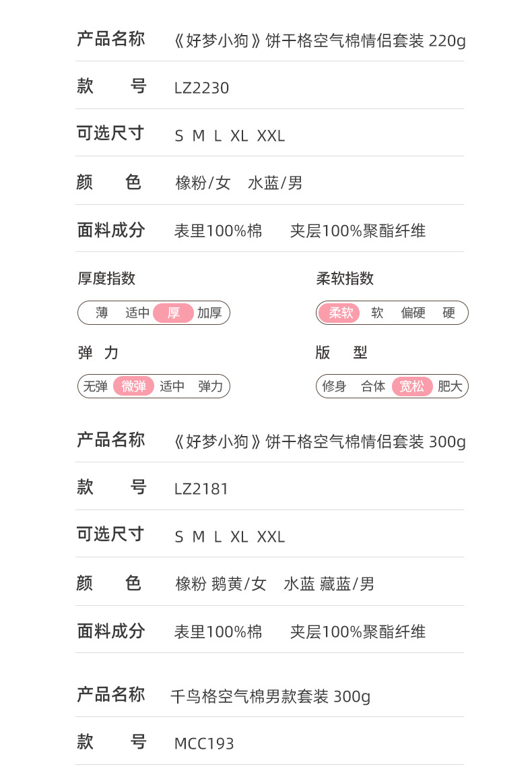Select 修身 in the 版型 selector
This screenshot has height=771, width=532.
pos(334,386)
